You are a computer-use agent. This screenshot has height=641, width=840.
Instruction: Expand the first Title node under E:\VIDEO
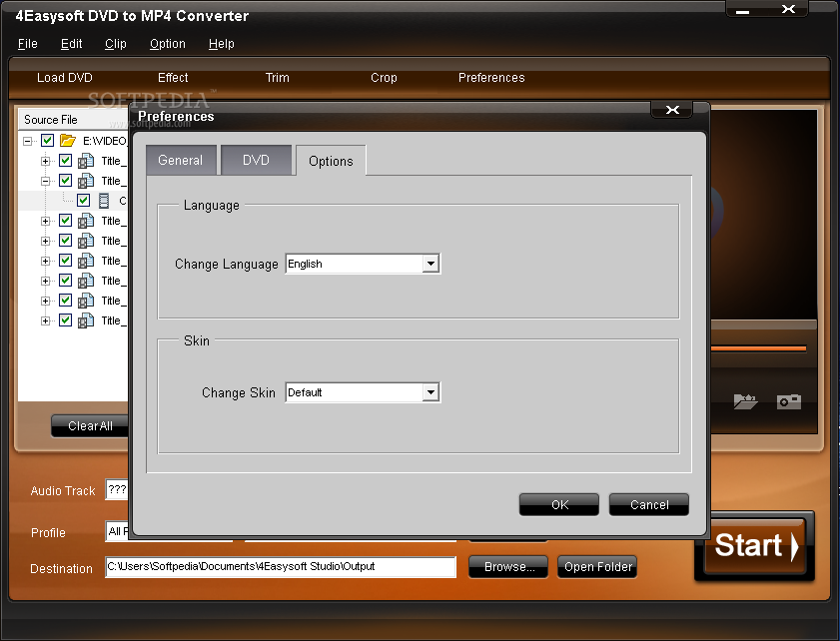coord(46,161)
